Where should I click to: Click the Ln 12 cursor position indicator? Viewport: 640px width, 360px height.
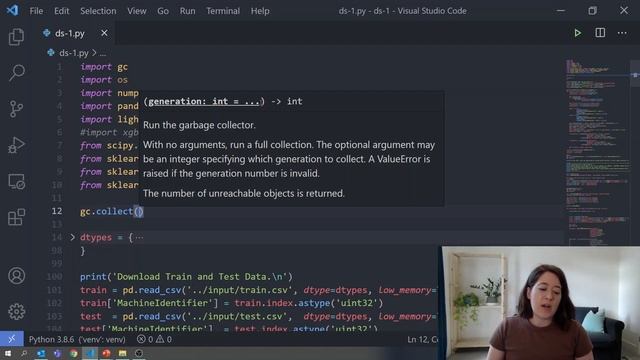422,339
